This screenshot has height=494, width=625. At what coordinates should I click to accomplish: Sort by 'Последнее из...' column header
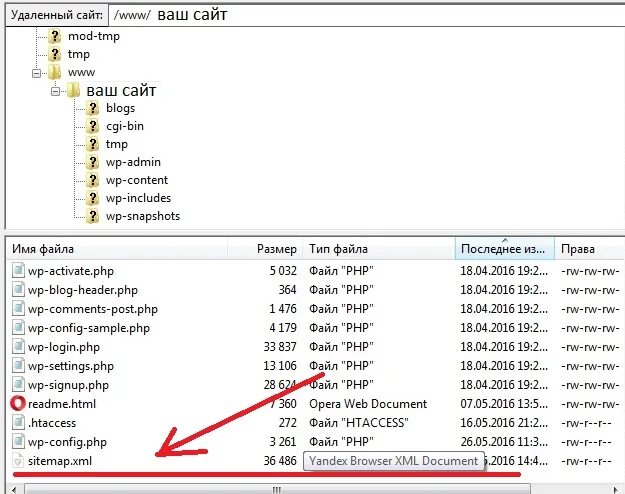505,249
